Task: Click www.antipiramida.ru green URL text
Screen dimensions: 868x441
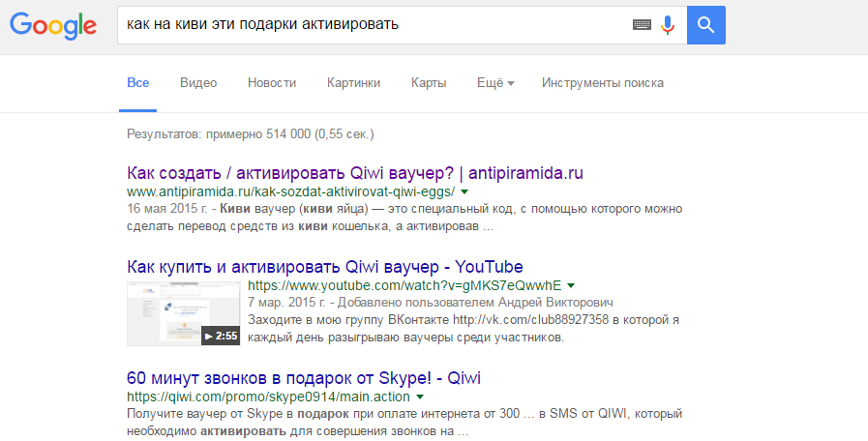Action: (x=290, y=192)
